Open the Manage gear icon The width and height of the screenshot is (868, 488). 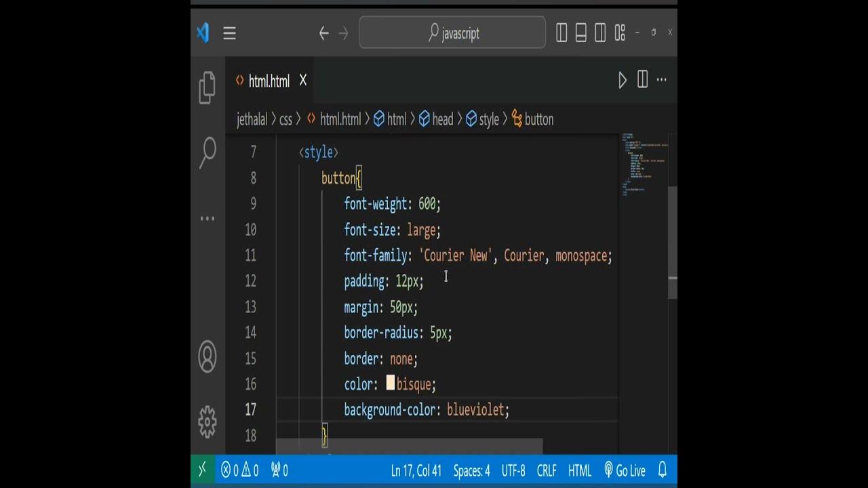point(208,421)
